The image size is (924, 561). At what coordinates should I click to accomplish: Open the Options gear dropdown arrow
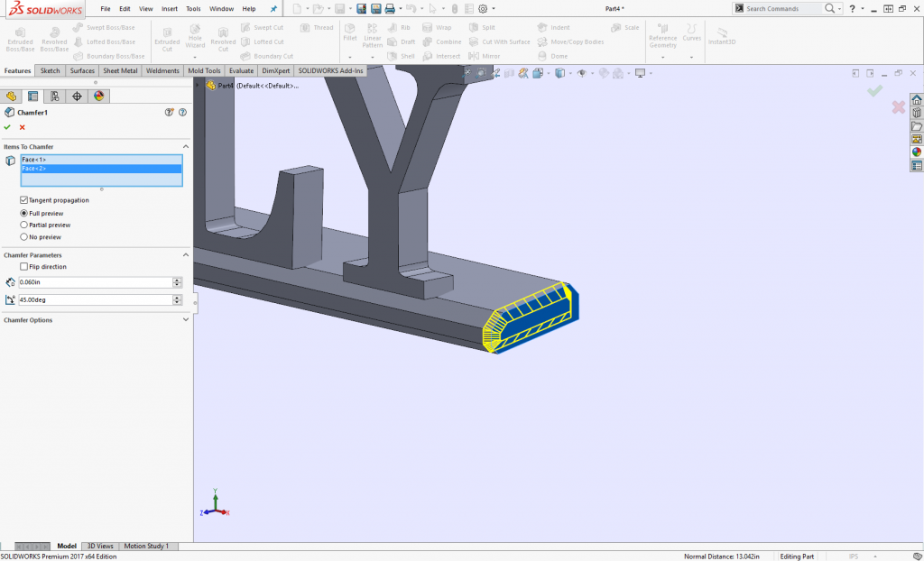[494, 9]
